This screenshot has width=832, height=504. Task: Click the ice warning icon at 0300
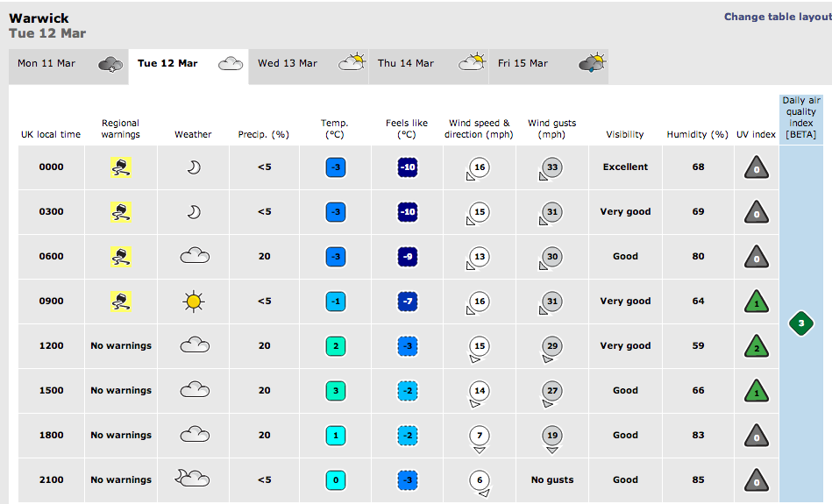(x=121, y=212)
